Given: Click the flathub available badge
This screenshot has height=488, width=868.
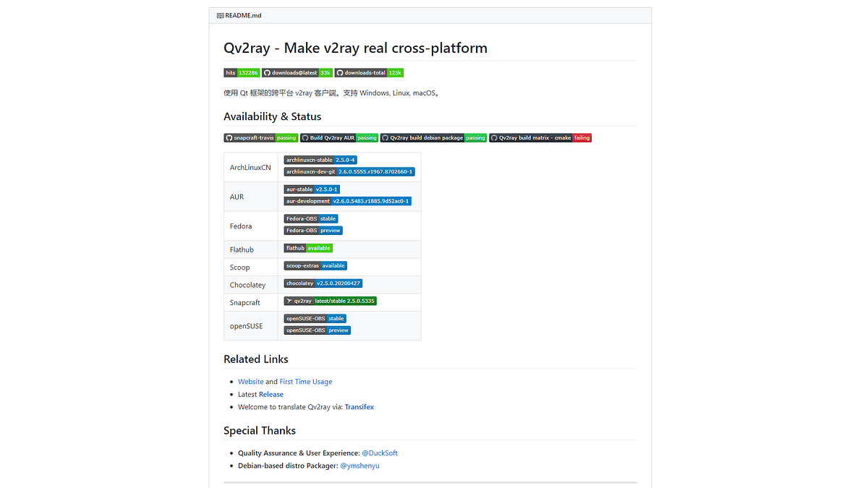Looking at the screenshot, I should pos(308,247).
